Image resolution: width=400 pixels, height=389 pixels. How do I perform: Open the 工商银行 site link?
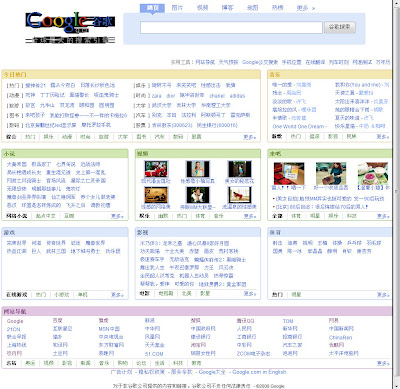click(x=246, y=337)
